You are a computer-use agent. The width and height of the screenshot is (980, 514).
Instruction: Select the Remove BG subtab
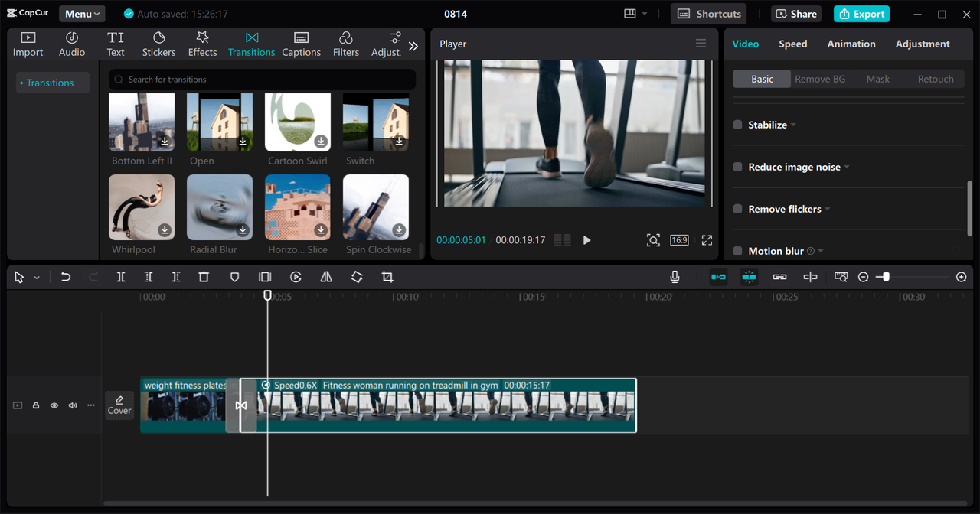(x=820, y=79)
